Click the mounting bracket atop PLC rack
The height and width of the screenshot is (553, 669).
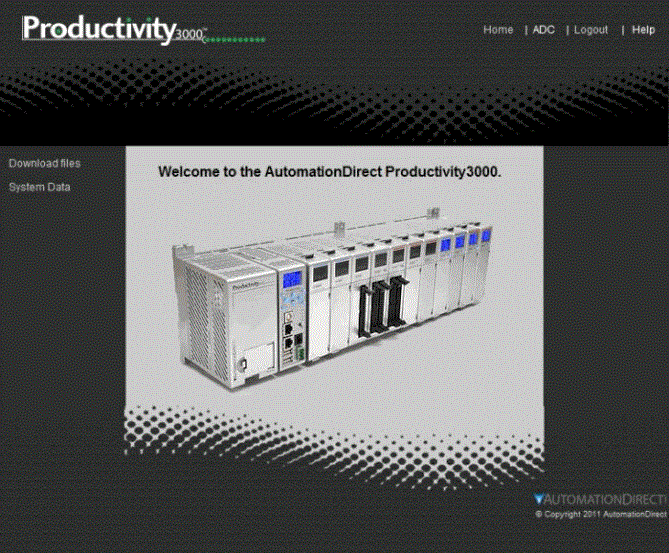coord(433,212)
